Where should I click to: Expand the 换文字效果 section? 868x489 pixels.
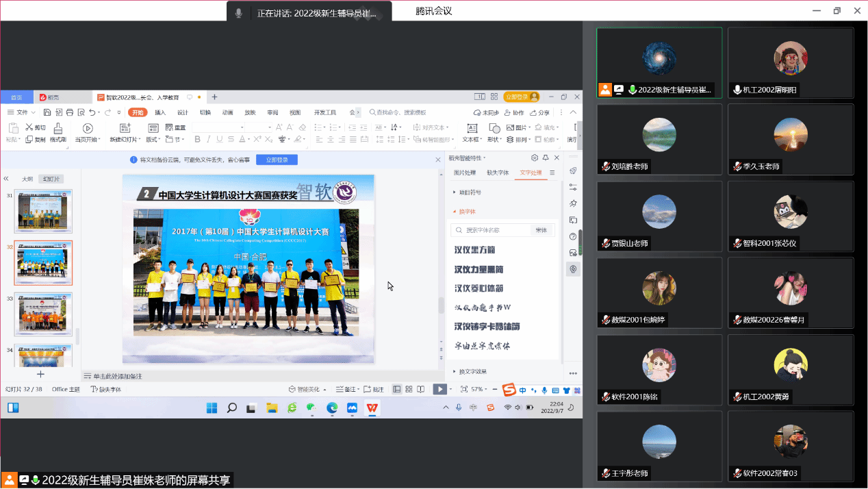tap(470, 372)
